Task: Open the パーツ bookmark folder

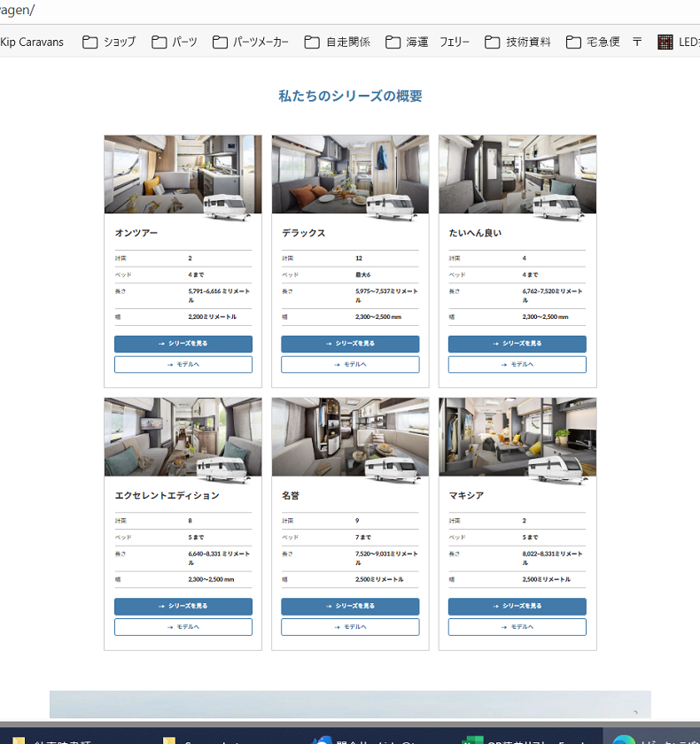Action: [x=175, y=43]
